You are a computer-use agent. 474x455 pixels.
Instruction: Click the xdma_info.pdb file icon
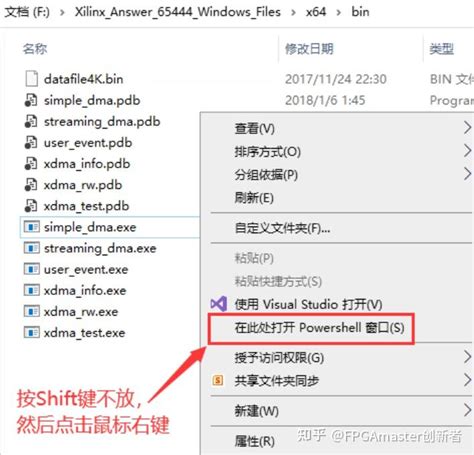[31, 164]
